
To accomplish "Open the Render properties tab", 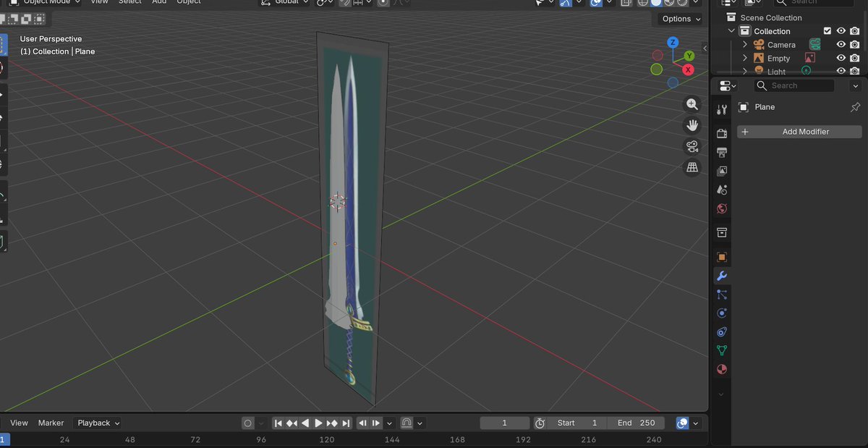I will [721, 134].
